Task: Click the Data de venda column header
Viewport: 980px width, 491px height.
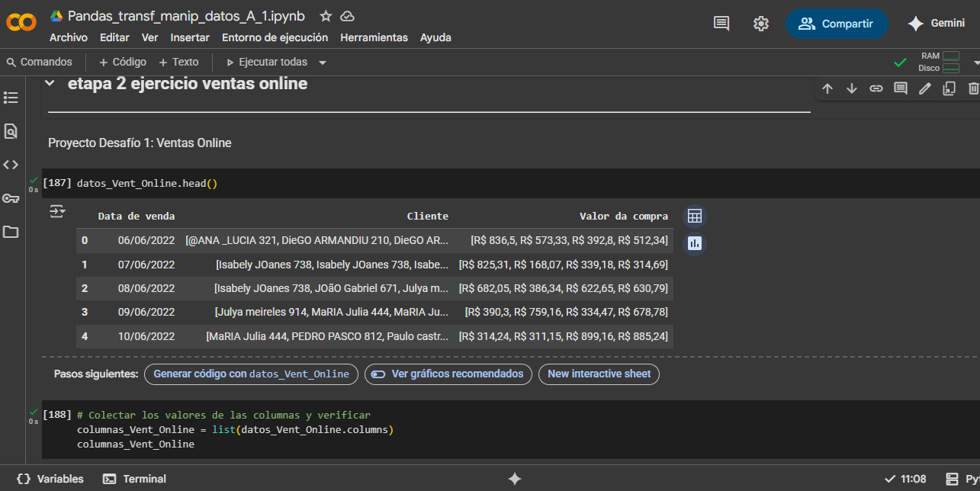Action: [x=137, y=217]
